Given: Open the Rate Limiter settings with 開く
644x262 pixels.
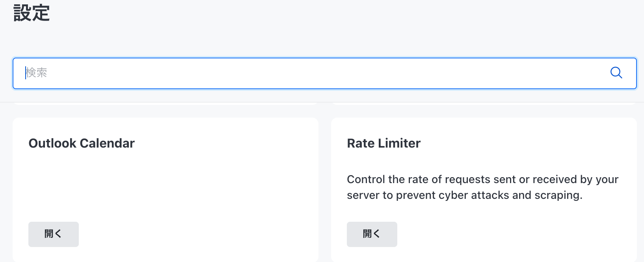Looking at the screenshot, I should (372, 234).
